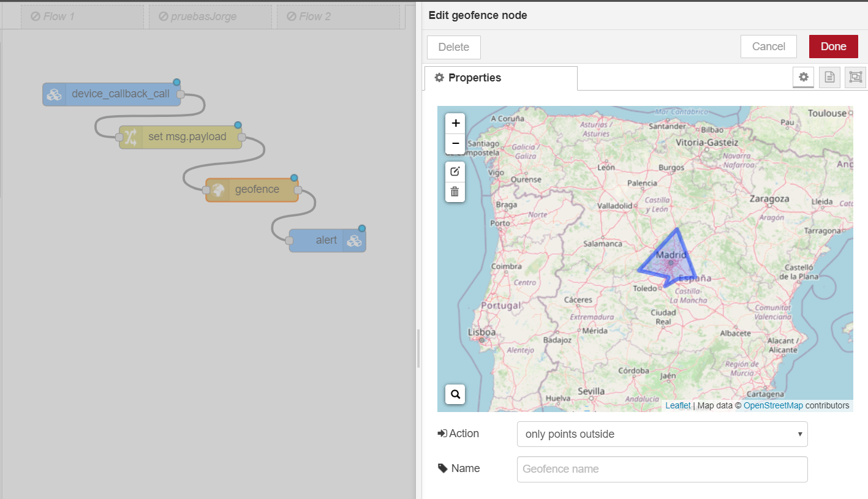868x499 pixels.
Task: Open the Leaflet attribution link
Action: pyautogui.click(x=677, y=405)
